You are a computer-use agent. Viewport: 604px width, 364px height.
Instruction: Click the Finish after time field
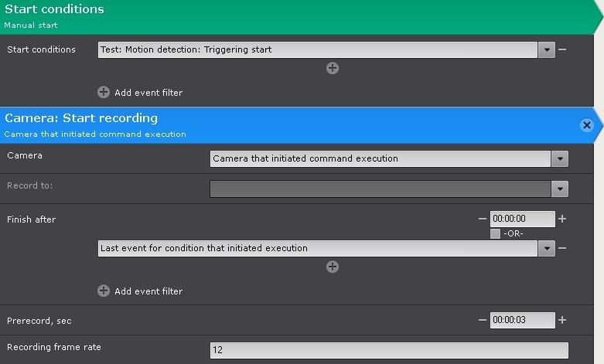522,219
